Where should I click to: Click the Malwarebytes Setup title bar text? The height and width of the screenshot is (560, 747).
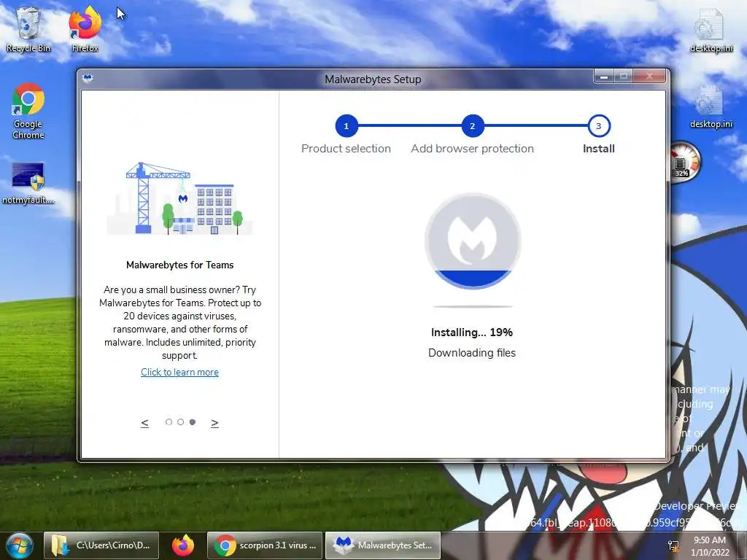(x=373, y=79)
